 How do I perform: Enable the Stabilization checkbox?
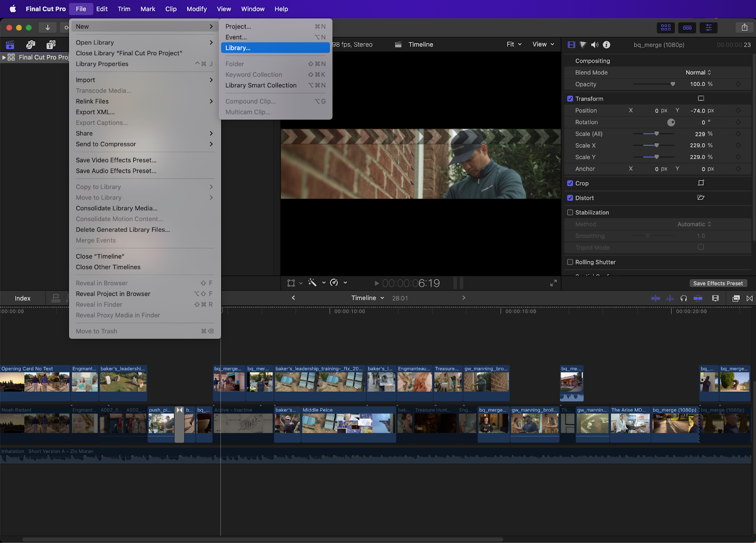tap(570, 213)
